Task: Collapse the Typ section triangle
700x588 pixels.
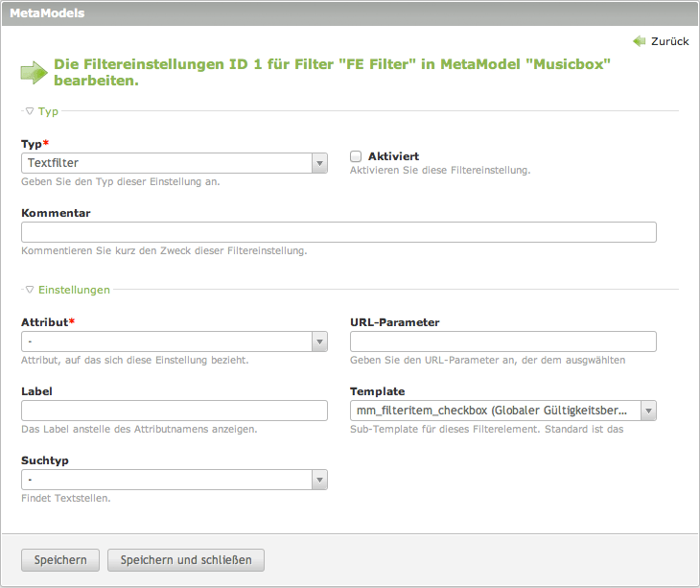Action: [30, 111]
